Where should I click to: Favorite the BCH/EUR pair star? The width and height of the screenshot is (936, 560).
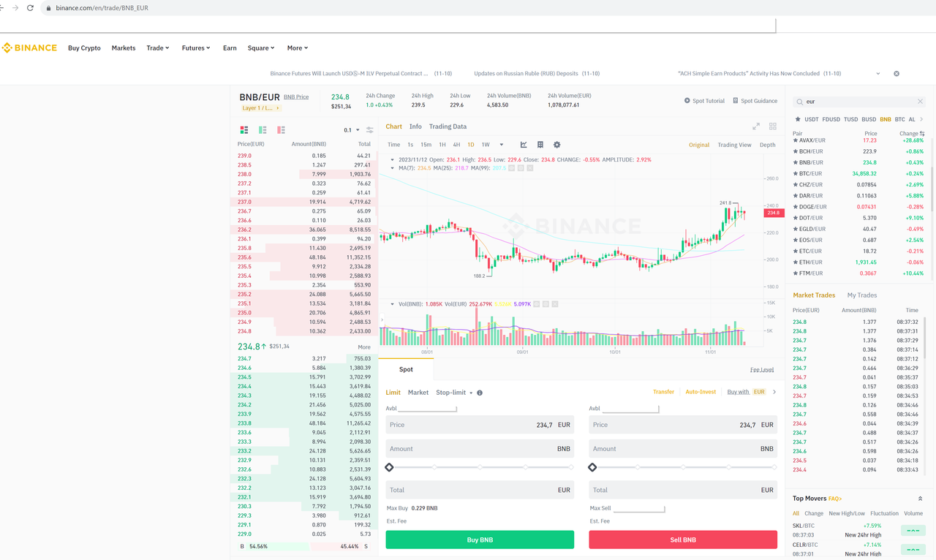click(796, 151)
